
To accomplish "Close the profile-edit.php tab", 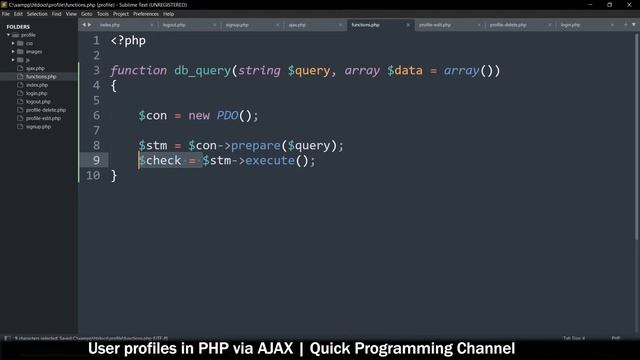I will (479, 25).
